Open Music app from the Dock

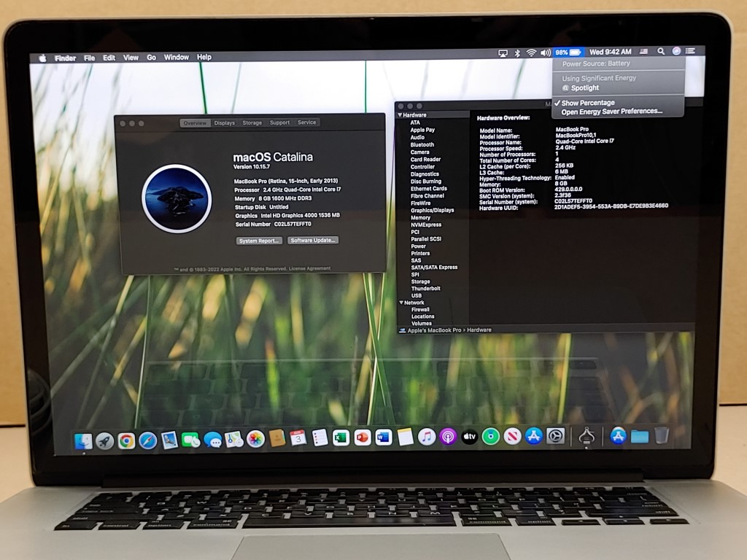click(427, 437)
